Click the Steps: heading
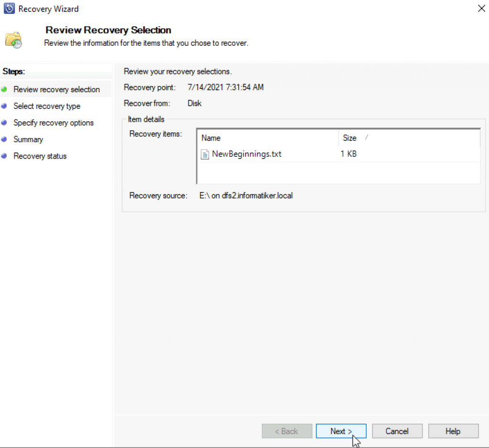The height and width of the screenshot is (448, 489). [x=14, y=72]
